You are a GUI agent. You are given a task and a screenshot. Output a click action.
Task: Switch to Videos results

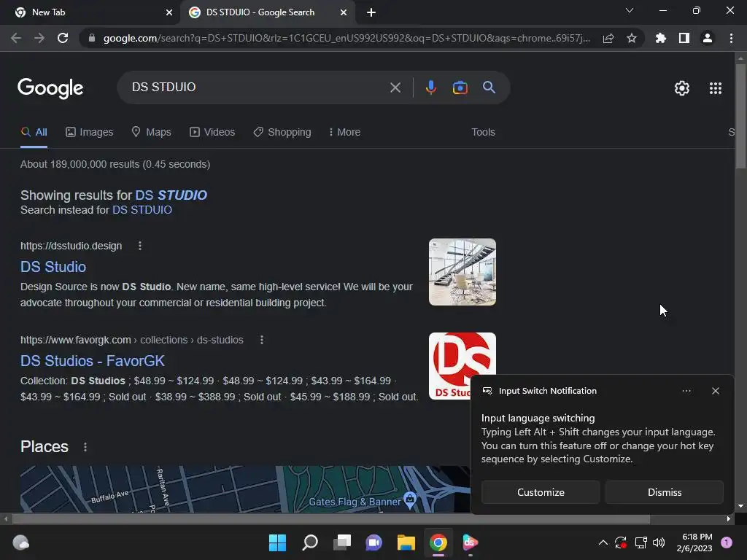212,133
